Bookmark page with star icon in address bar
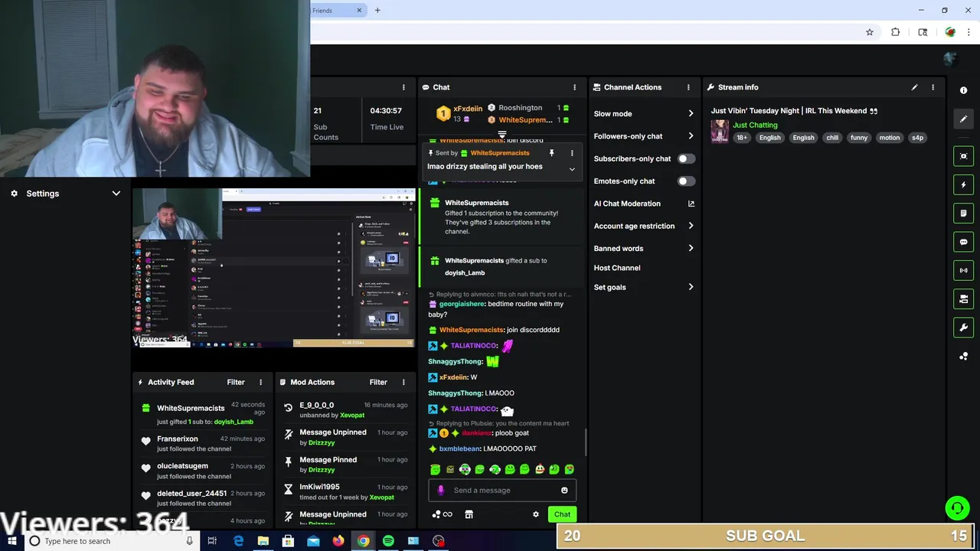Screen dimensions: 980x551 coord(870,32)
